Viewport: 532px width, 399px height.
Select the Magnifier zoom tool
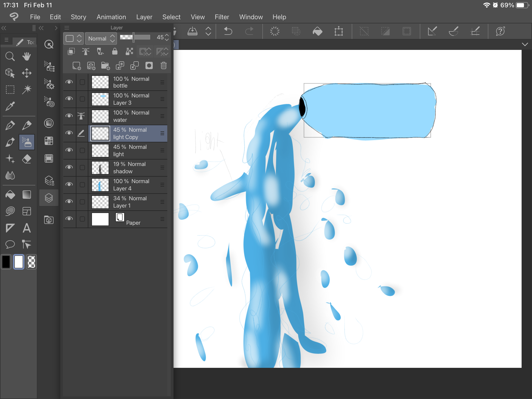[10, 56]
